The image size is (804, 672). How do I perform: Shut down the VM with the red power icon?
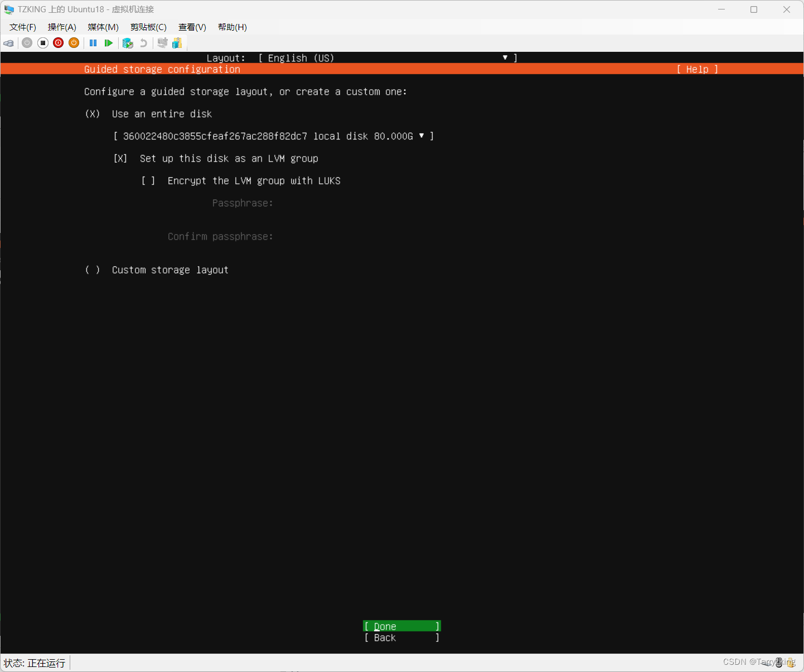coord(58,43)
